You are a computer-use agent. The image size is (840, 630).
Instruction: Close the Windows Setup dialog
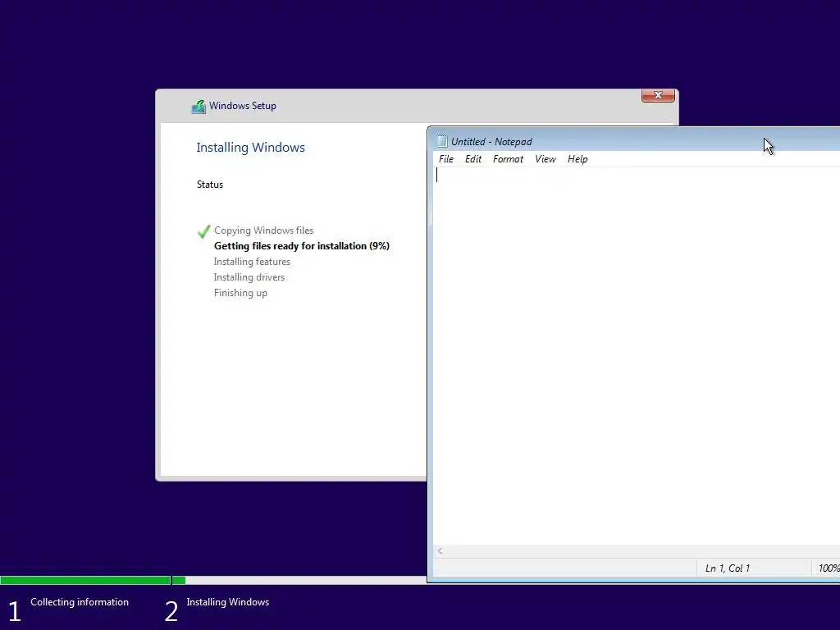coord(658,95)
